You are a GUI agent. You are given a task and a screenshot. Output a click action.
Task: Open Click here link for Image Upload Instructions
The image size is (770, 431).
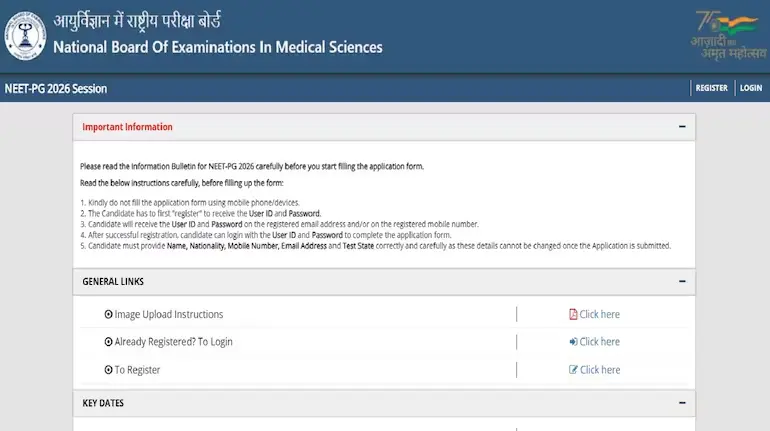(x=600, y=314)
